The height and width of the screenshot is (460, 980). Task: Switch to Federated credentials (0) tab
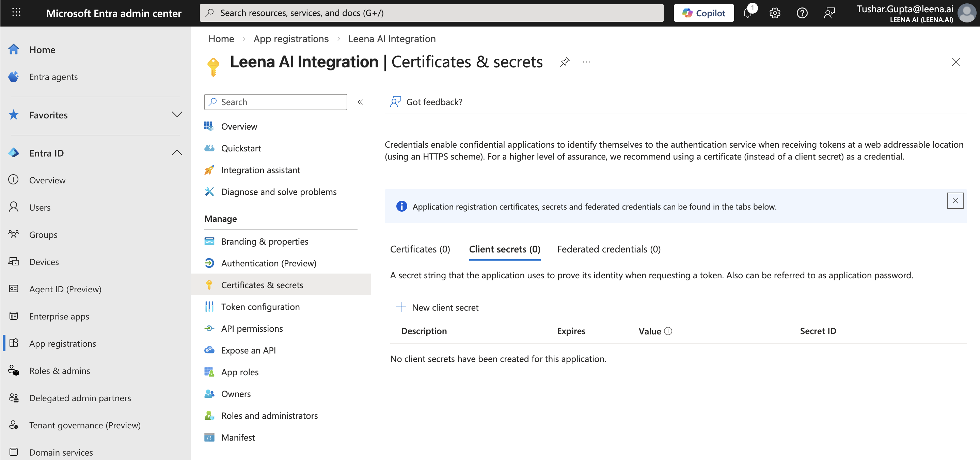pyautogui.click(x=608, y=249)
